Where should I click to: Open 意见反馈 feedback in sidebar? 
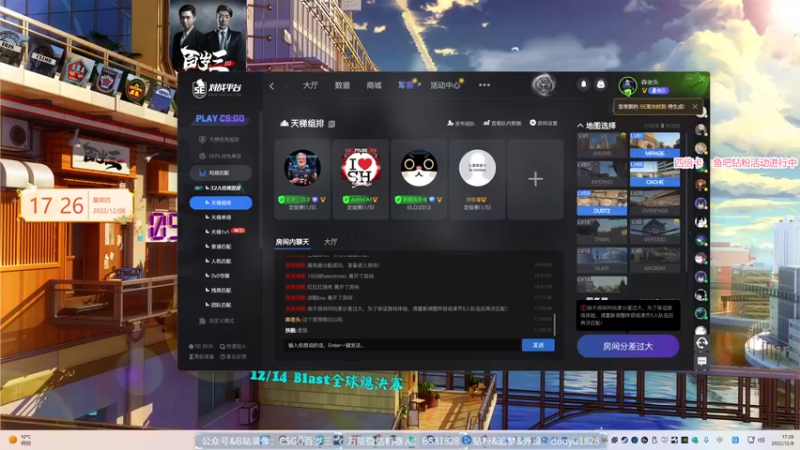click(233, 357)
